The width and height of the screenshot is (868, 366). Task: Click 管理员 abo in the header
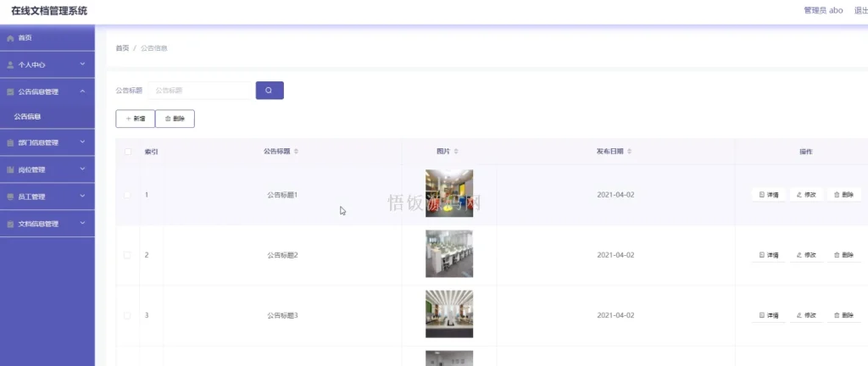point(823,10)
